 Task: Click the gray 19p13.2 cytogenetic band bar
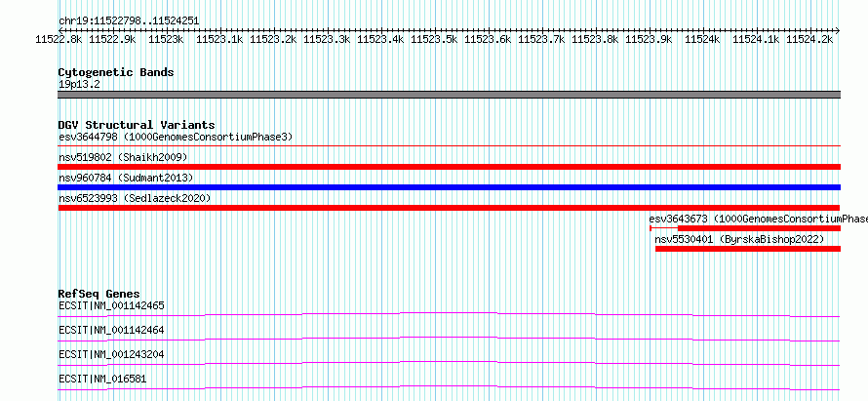click(x=449, y=95)
